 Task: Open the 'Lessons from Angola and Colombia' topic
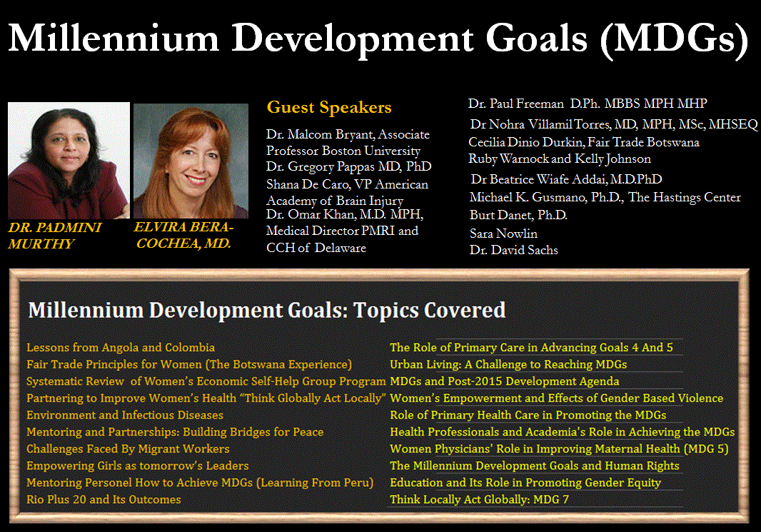click(121, 348)
